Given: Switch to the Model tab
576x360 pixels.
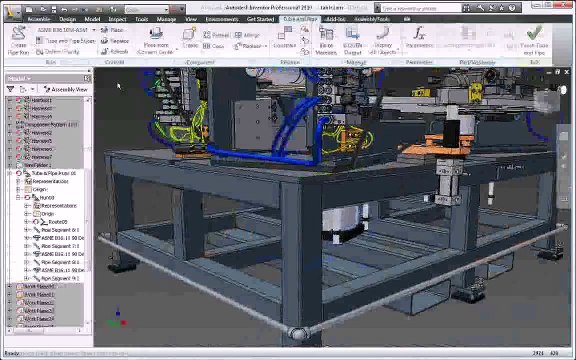Looking at the screenshot, I should click(x=92, y=19).
